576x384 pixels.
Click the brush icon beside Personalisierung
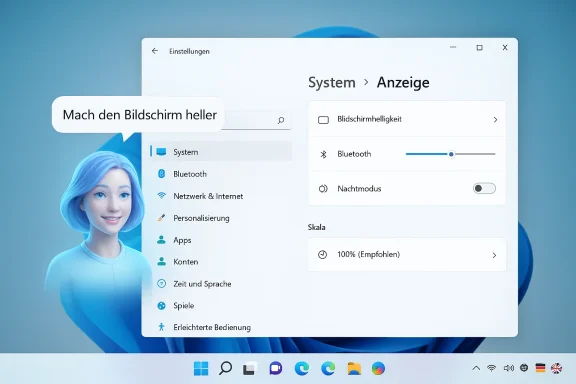pyautogui.click(x=161, y=218)
